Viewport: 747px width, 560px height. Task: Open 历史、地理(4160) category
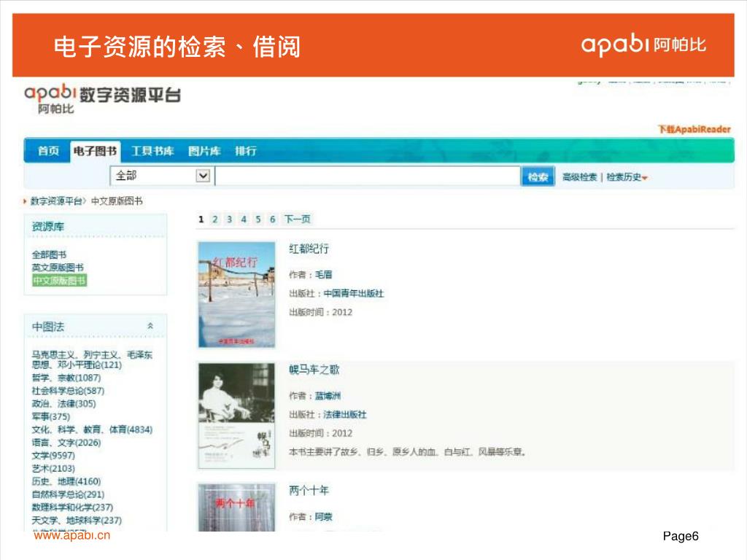(66, 481)
